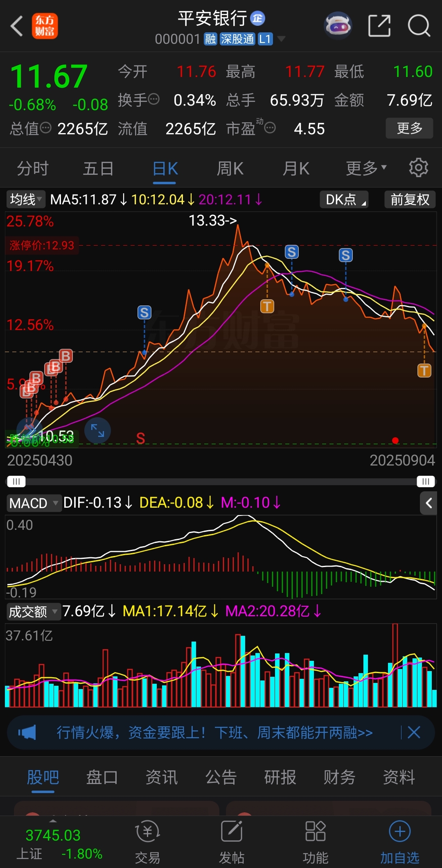Close the promo banner with X
The height and width of the screenshot is (868, 442).
[x=414, y=732]
